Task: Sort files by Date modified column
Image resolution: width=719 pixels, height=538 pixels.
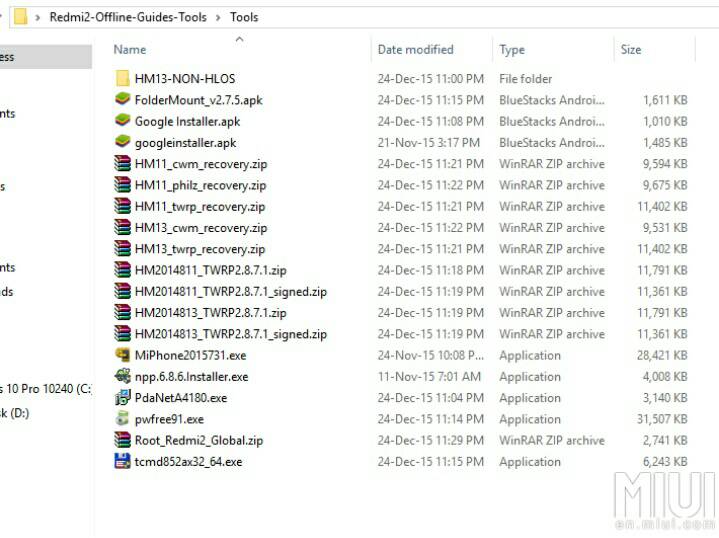Action: click(415, 50)
